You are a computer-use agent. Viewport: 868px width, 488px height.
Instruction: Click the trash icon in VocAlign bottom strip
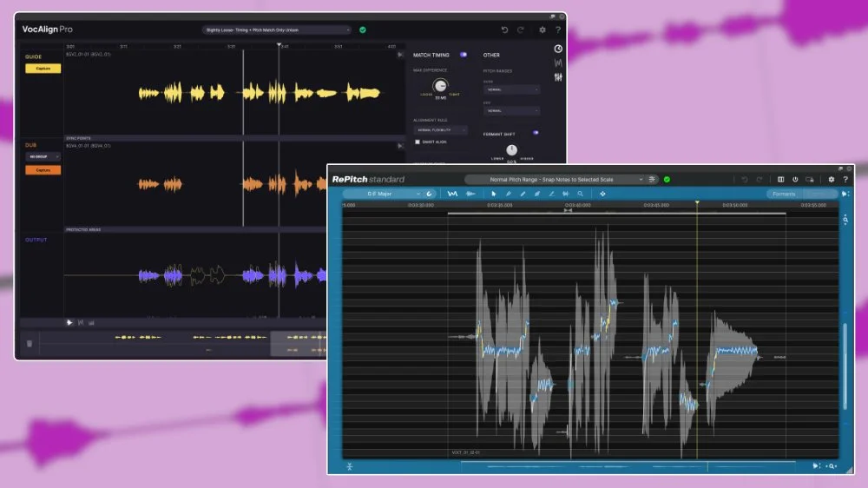[30, 344]
